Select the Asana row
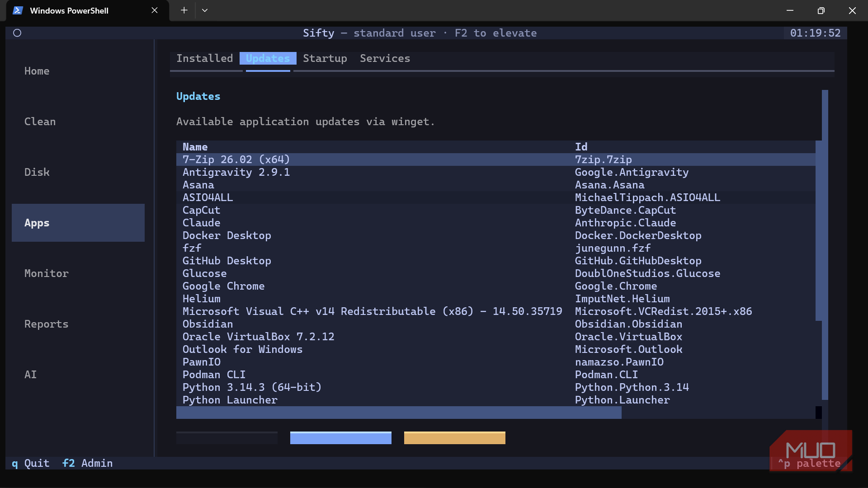 496,185
